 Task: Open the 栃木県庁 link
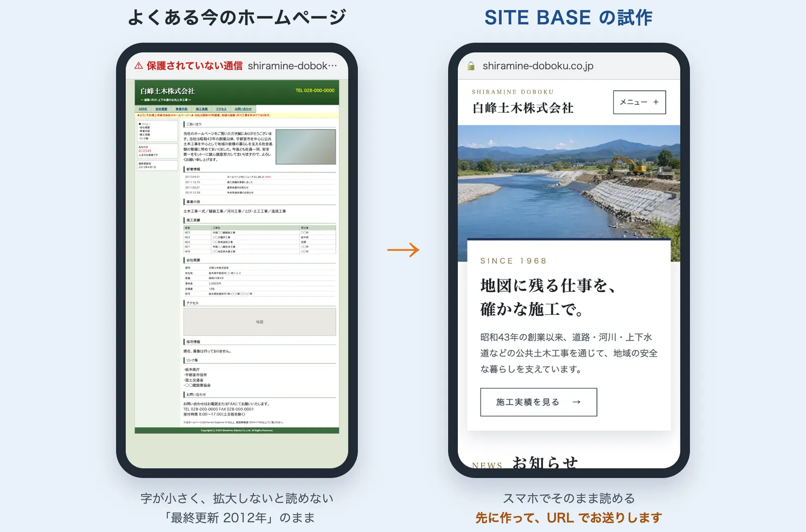click(x=192, y=369)
